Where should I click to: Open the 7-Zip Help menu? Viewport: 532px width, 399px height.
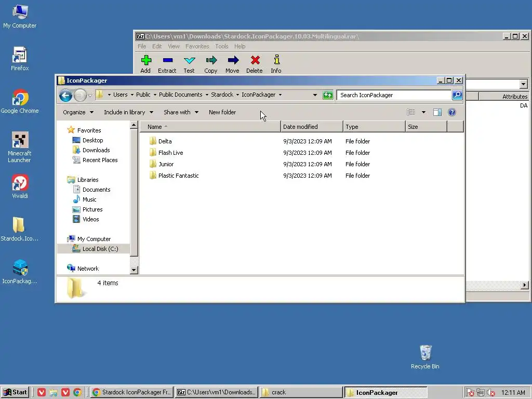[240, 46]
